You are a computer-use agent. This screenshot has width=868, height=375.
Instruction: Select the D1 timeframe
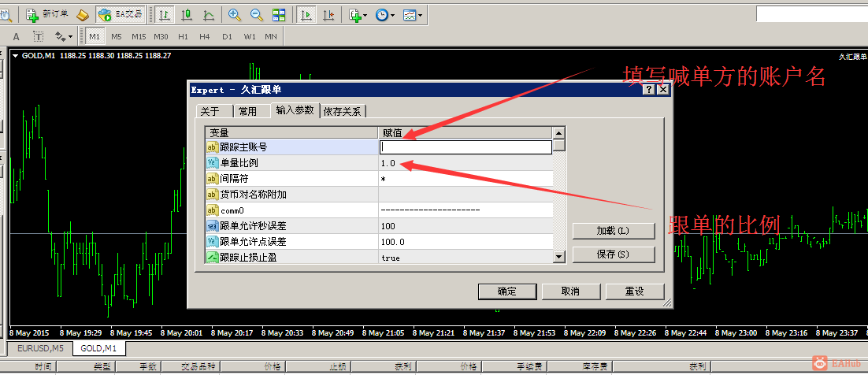pos(227,37)
